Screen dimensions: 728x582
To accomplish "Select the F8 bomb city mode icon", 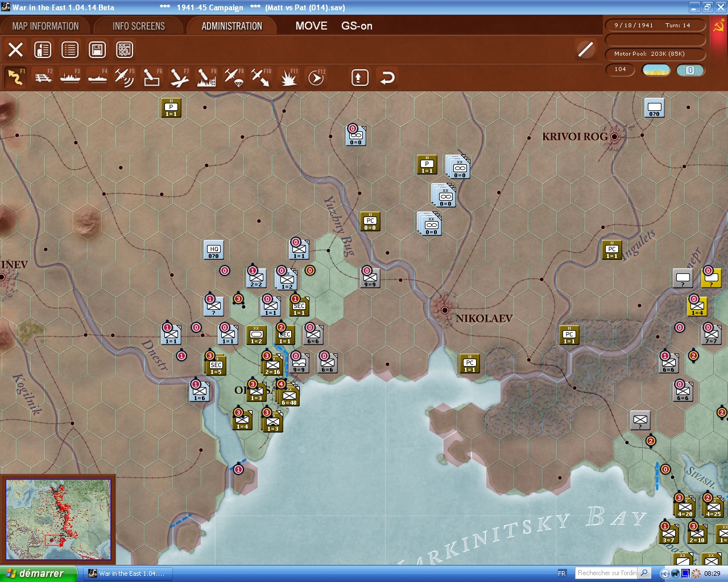I will 206,77.
